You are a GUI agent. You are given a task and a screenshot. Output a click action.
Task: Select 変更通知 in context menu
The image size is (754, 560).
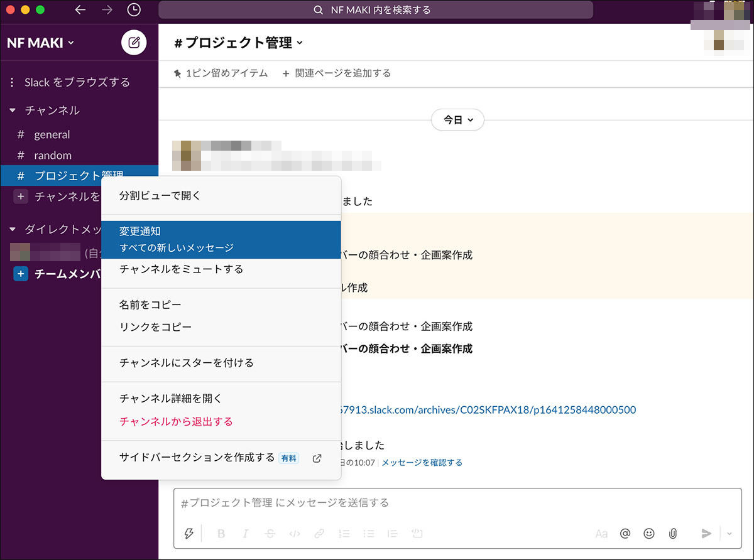click(x=221, y=239)
